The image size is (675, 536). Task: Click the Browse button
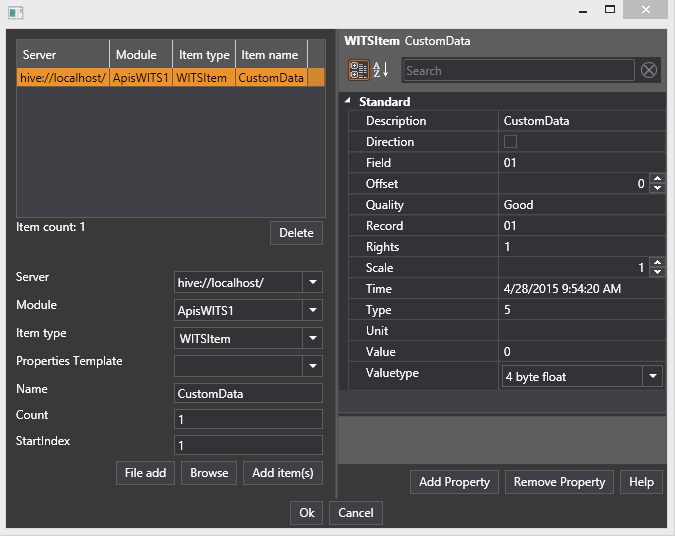pyautogui.click(x=209, y=472)
